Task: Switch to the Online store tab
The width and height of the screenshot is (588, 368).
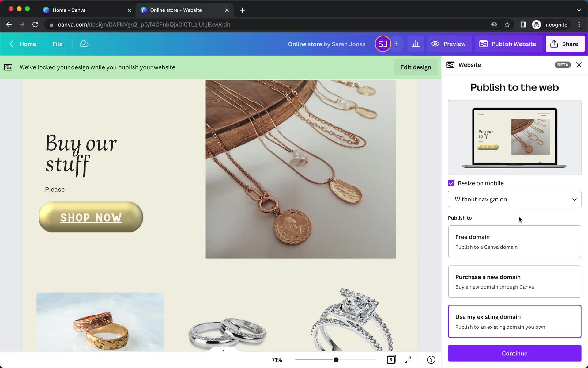Action: coord(176,10)
